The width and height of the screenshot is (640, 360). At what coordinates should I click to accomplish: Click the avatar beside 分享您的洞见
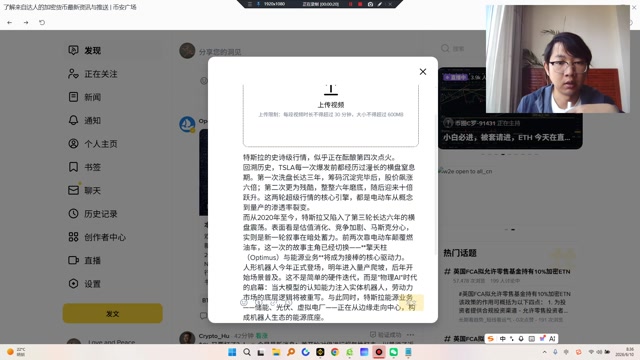(x=187, y=51)
